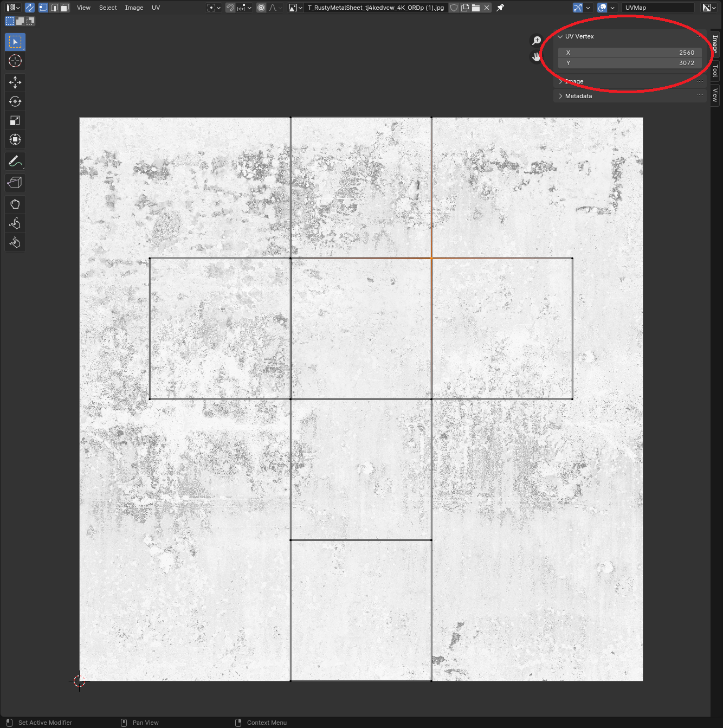Screen dimensions: 723x728
Task: Click the UVMap active UV field
Action: tap(657, 8)
